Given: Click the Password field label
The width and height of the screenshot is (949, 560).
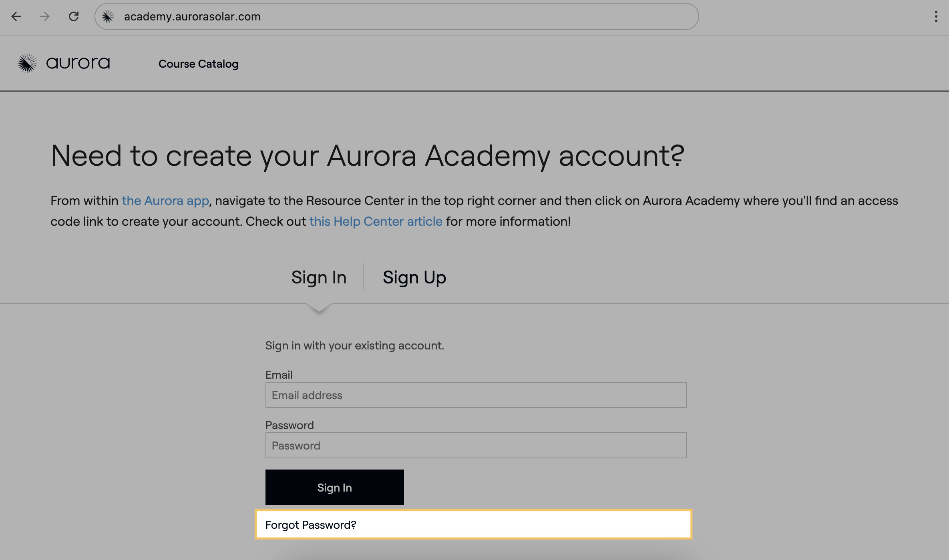Looking at the screenshot, I should click(x=290, y=425).
